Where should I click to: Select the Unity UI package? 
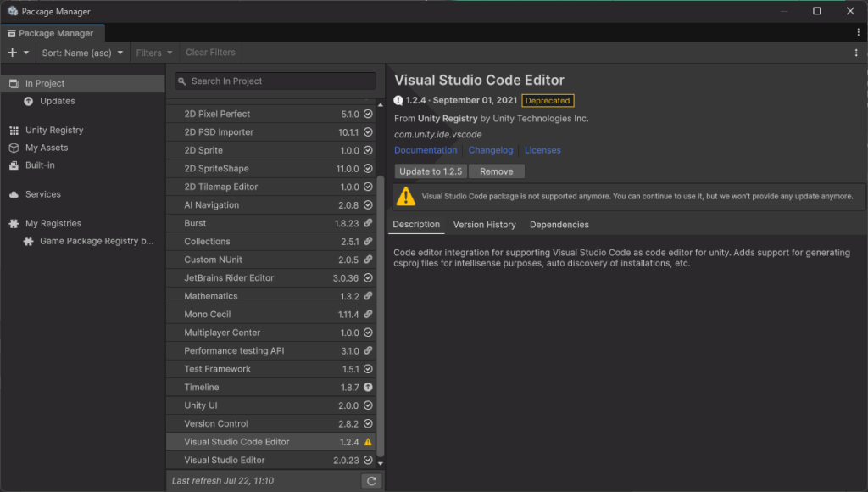[271, 405]
